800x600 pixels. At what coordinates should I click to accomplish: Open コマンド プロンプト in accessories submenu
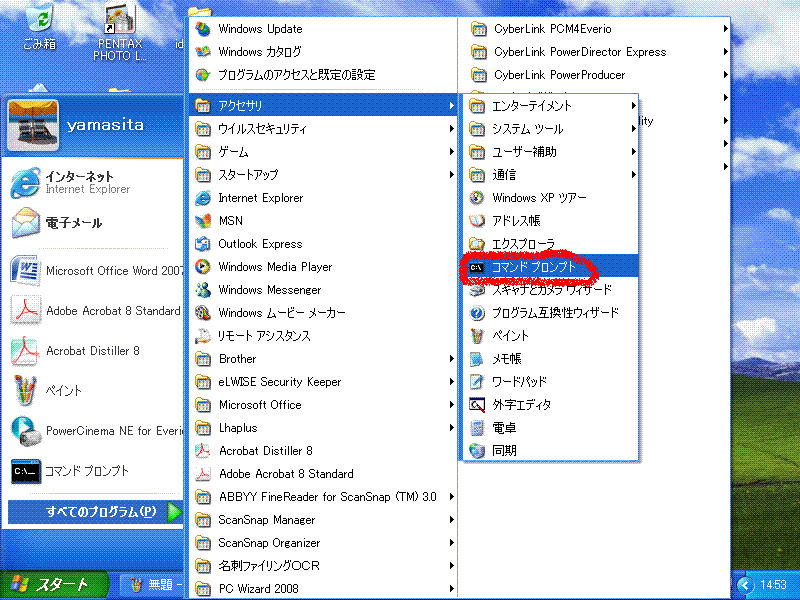pos(551,266)
